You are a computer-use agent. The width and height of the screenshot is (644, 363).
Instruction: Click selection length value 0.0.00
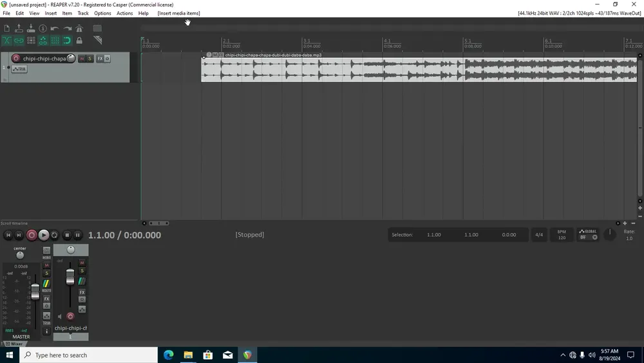(509, 235)
